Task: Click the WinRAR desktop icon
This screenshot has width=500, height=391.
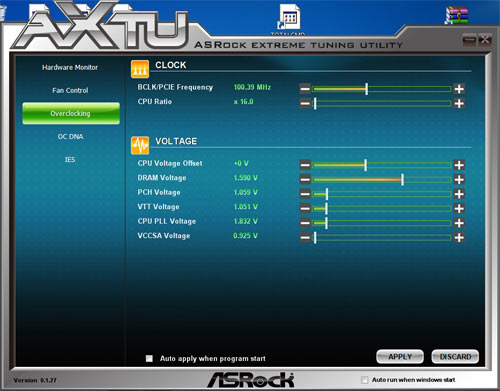Action: tap(457, 15)
